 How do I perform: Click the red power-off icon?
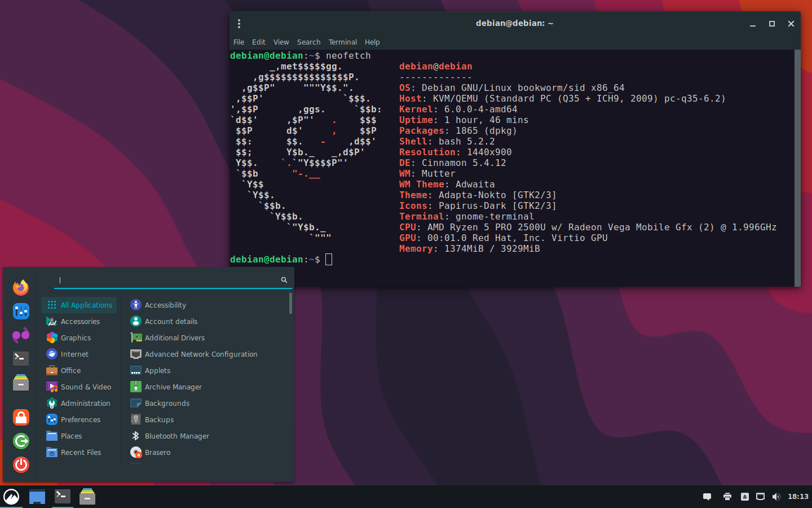pos(21,465)
